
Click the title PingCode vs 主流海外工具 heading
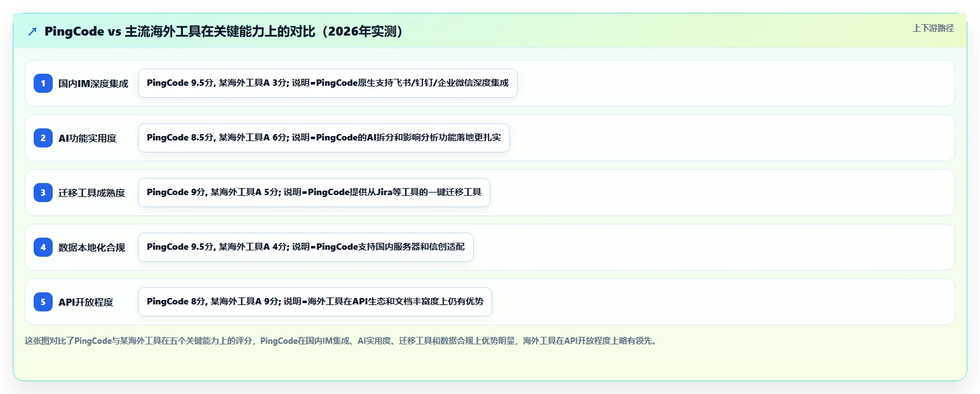coord(224,32)
